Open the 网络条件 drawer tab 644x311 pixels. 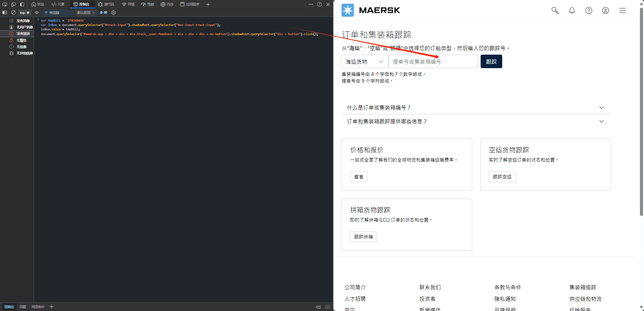38,307
